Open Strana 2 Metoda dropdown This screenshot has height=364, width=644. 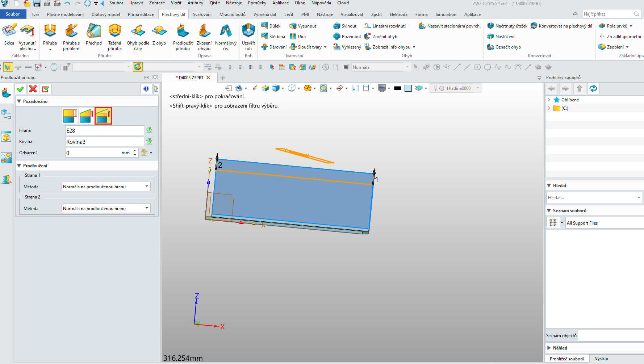tap(106, 208)
